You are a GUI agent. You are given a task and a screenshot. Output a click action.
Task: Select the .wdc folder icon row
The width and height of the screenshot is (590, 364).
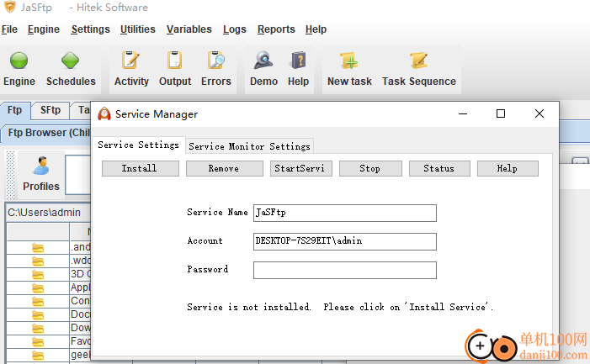38,261
